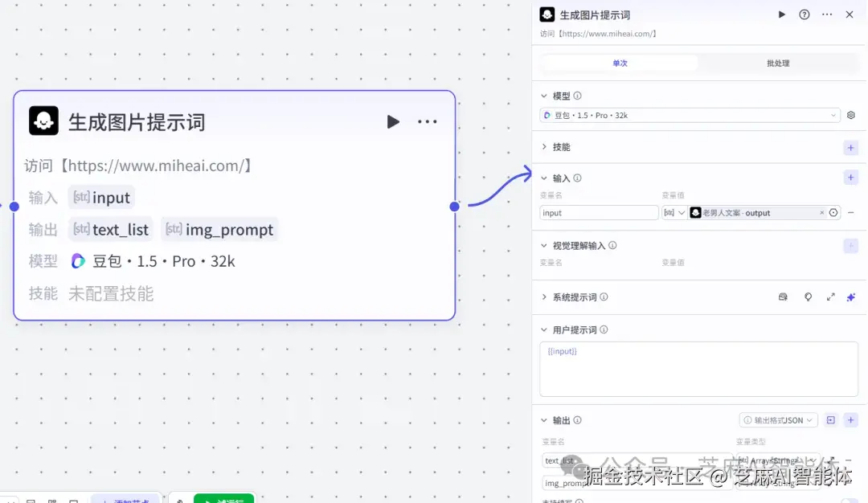
Task: Switch to the 批处理 tab
Action: coord(779,63)
